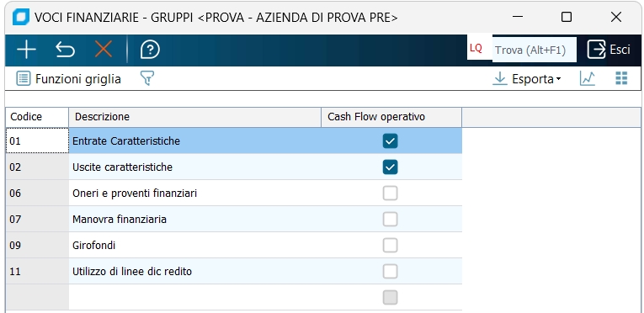Click the Esci exit button
Image resolution: width=644 pixels, height=313 pixels.
pyautogui.click(x=609, y=50)
